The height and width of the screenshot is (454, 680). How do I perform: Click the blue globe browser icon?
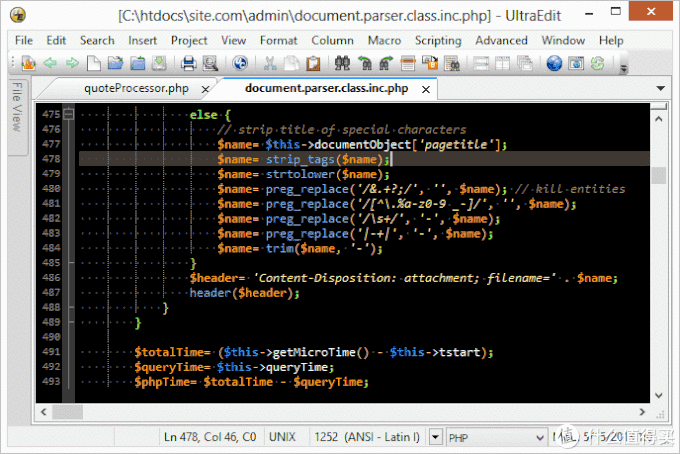pos(554,63)
